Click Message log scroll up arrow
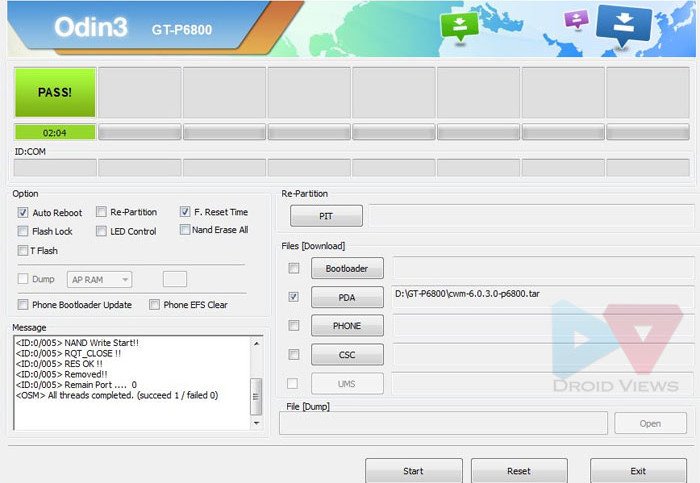This screenshot has height=483, width=700. [256, 343]
